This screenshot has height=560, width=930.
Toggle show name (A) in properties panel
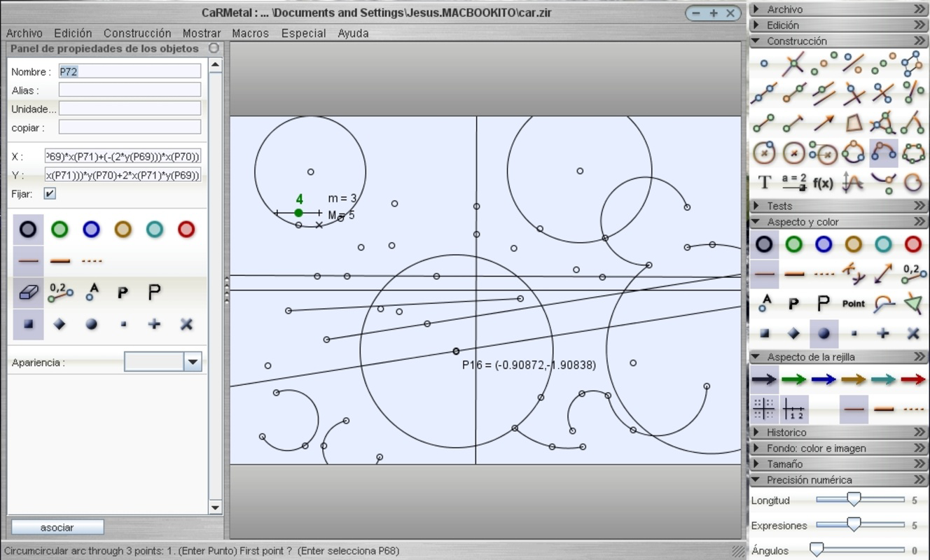[91, 293]
